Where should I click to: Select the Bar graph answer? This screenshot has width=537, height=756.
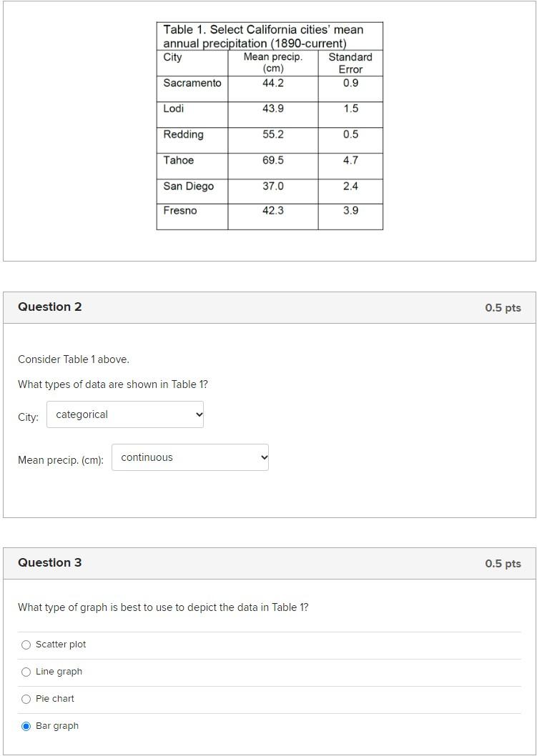click(26, 725)
